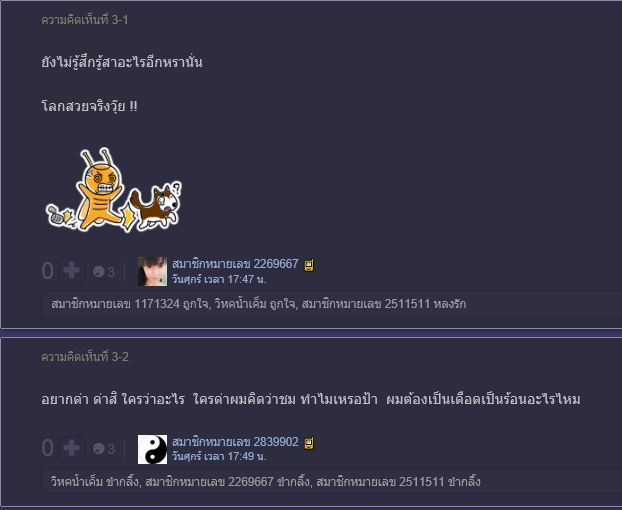Open emotion reaction icon on comment 3-1

(x=104, y=272)
